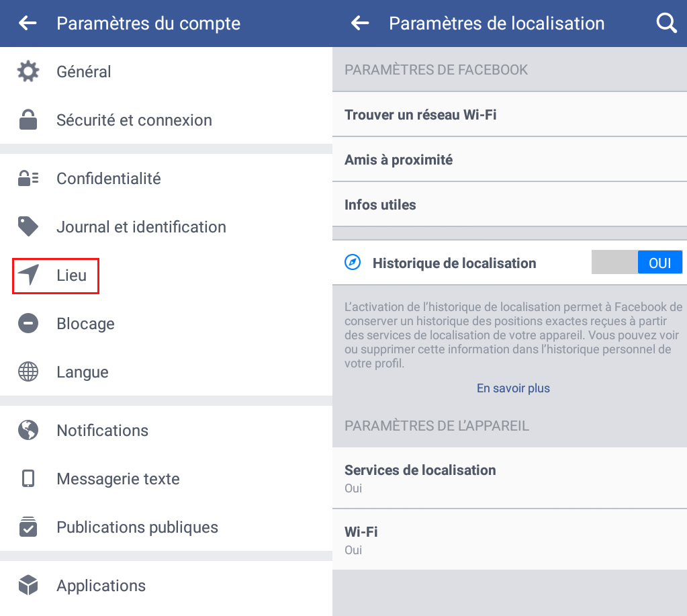Open the En savoir plus link
This screenshot has height=616, width=687.
pyautogui.click(x=512, y=388)
